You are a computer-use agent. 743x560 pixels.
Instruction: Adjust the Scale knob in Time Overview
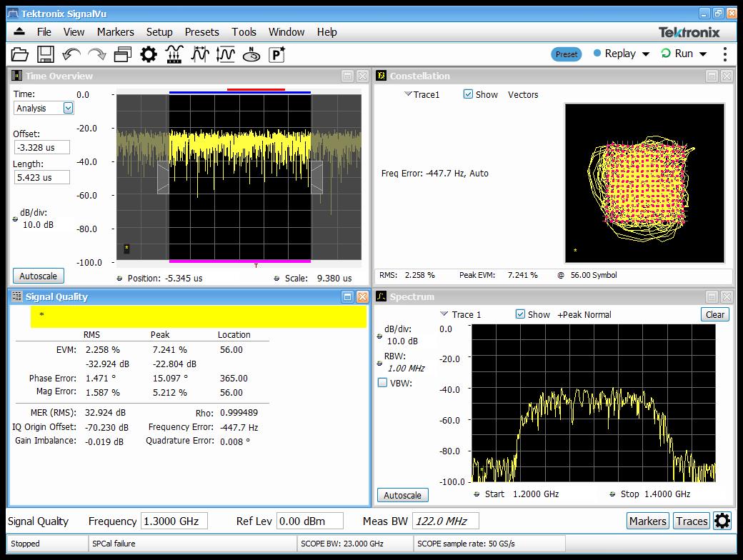(276, 279)
